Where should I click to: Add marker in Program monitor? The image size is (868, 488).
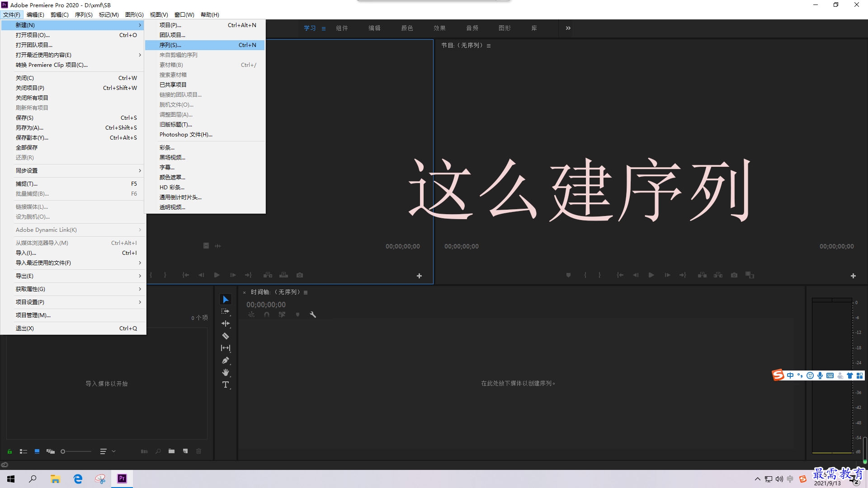tap(568, 275)
